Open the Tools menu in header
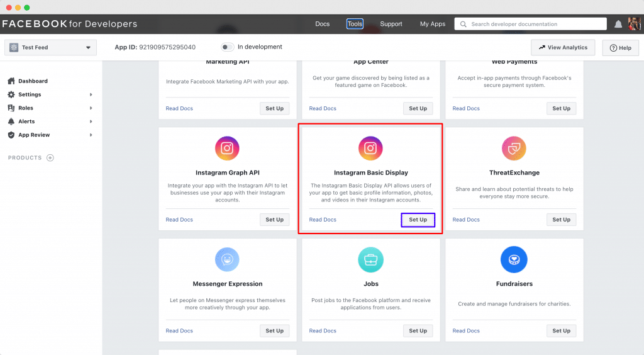644x355 pixels. point(355,24)
